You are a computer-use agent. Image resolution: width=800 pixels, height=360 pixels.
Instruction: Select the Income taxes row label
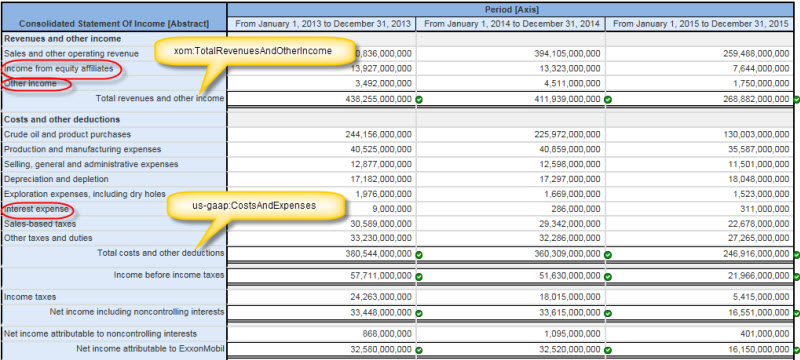click(30, 297)
